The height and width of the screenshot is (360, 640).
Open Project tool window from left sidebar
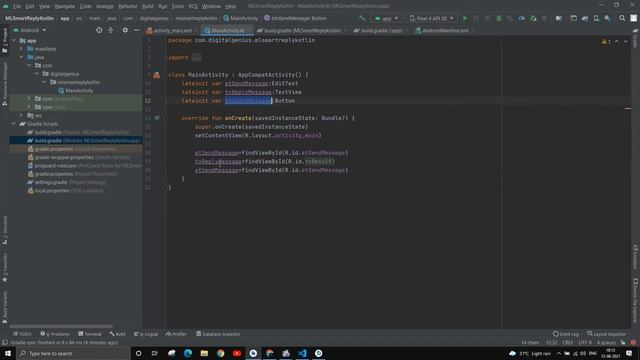tap(5, 40)
